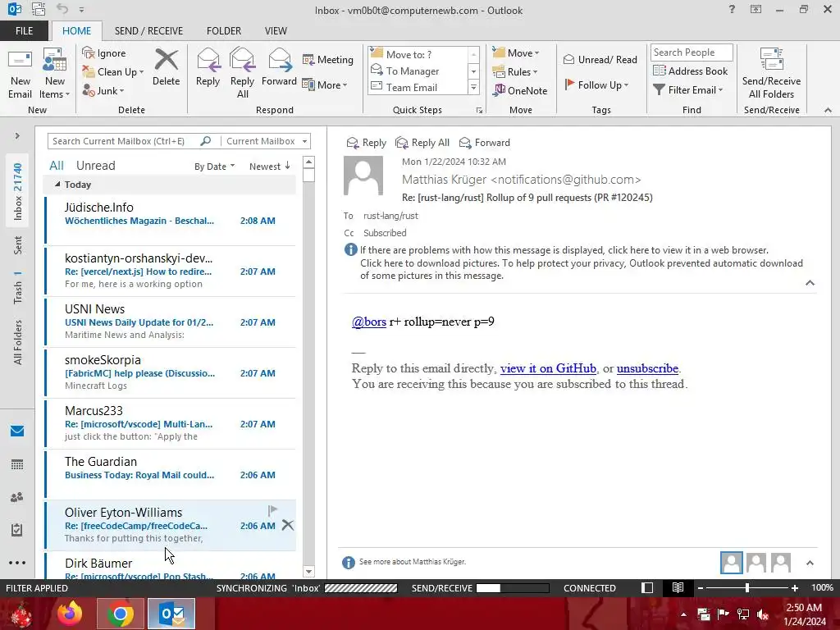Screen dimensions: 840x630
Task: Send message to OneNote
Action: point(520,90)
